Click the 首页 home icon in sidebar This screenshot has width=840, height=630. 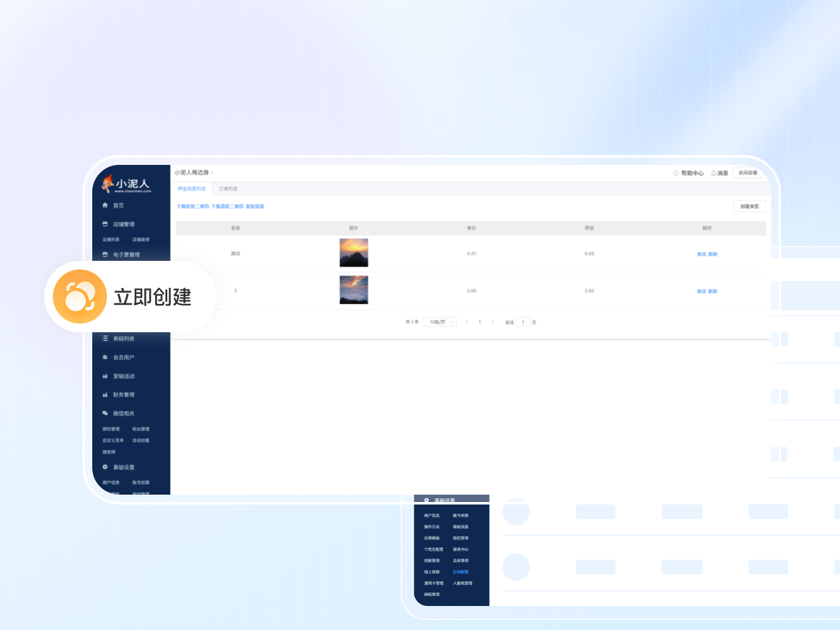point(105,205)
